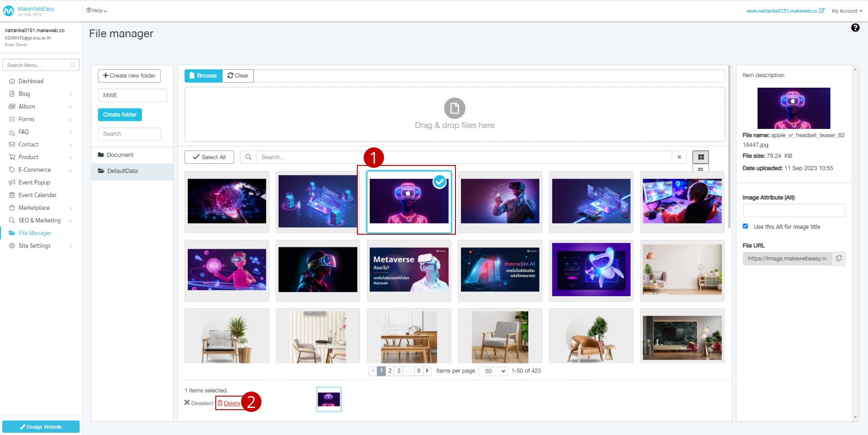The width and height of the screenshot is (868, 435).
Task: Open the My Account dropdown
Action: (x=846, y=10)
